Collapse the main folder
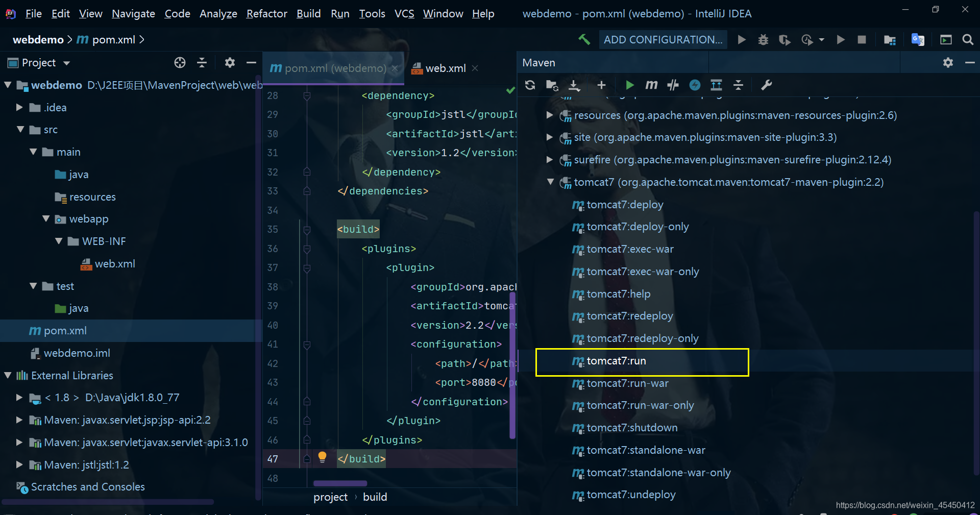This screenshot has height=515, width=980. click(33, 152)
